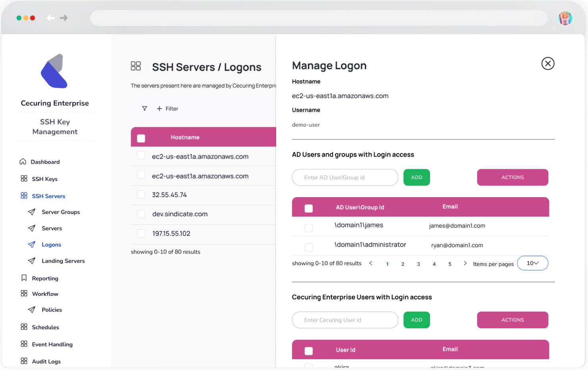Navigate to page 3 of results
588x370 pixels.
coord(418,263)
